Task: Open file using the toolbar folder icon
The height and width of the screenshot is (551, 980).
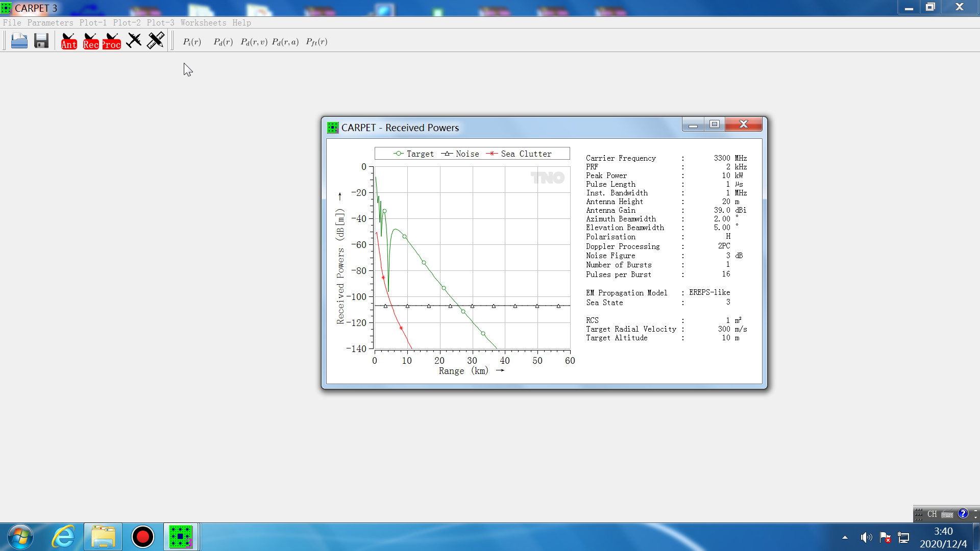Action: click(19, 41)
